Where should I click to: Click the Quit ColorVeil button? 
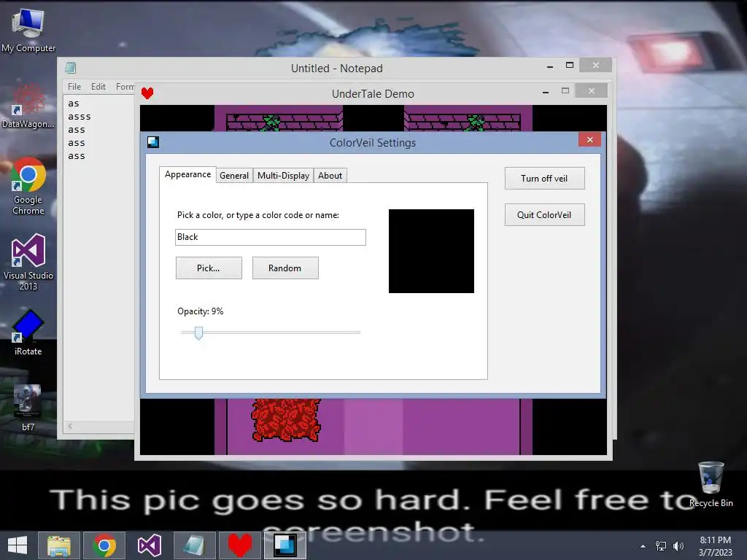(x=544, y=215)
